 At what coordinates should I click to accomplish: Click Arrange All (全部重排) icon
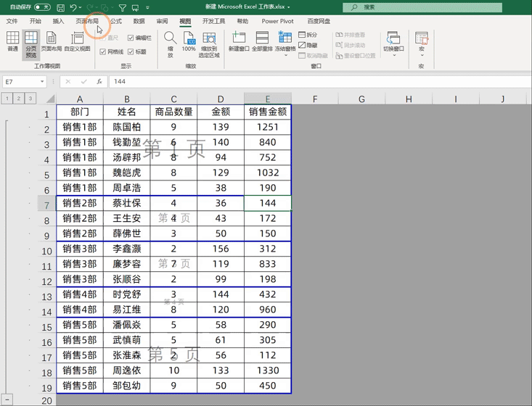(x=262, y=41)
